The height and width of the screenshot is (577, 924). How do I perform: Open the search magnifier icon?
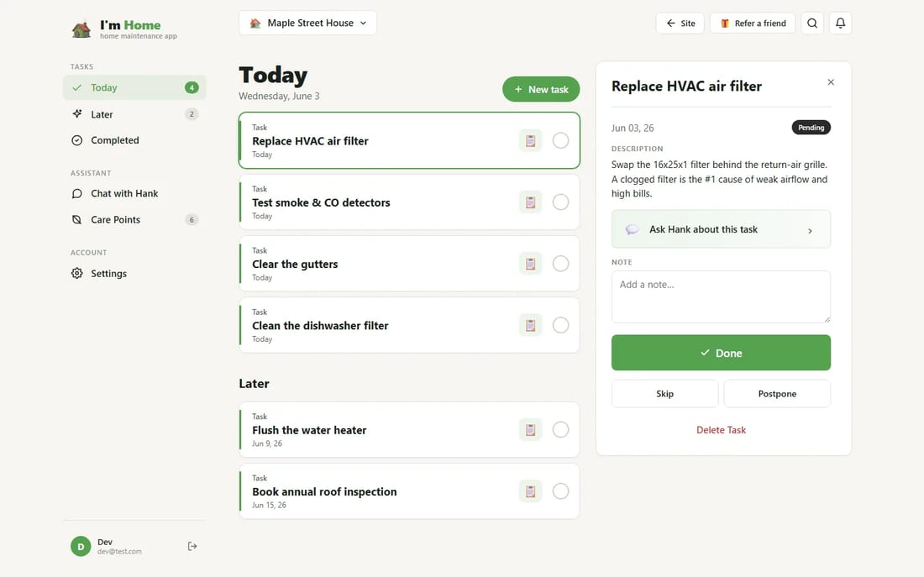click(812, 23)
